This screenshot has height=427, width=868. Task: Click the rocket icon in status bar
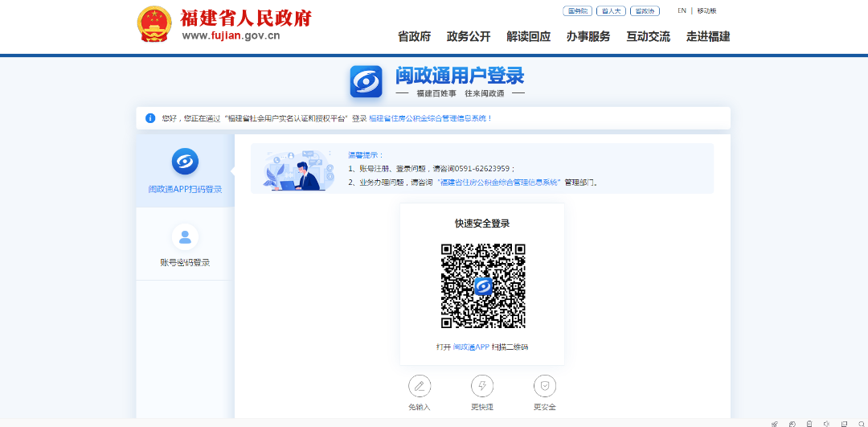tap(775, 424)
